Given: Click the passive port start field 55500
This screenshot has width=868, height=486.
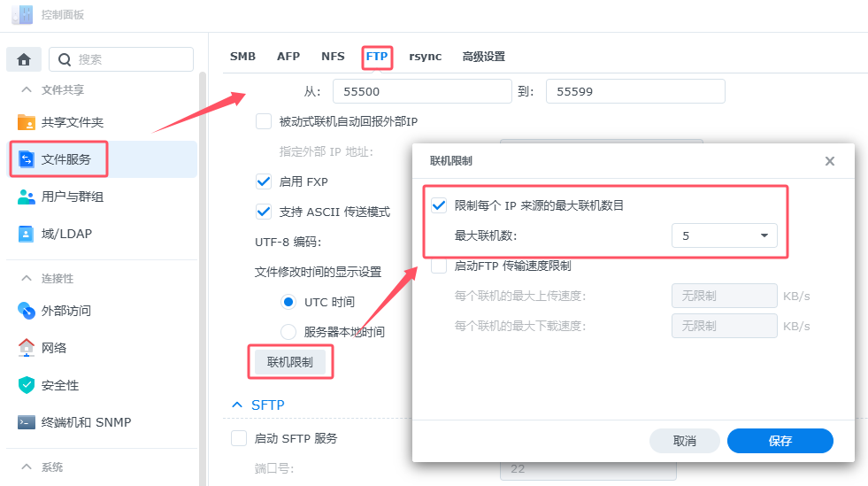Looking at the screenshot, I should pos(422,91).
